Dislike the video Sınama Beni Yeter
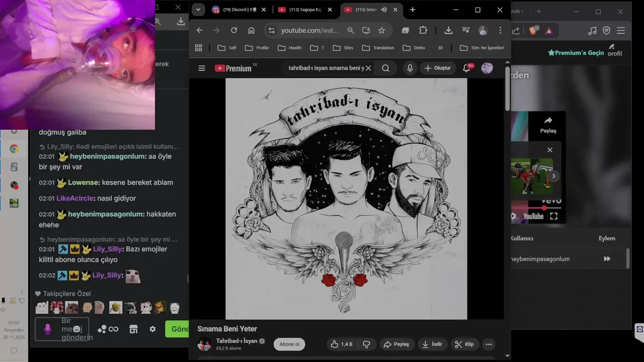Screen dimensions: 644x362 [366, 344]
